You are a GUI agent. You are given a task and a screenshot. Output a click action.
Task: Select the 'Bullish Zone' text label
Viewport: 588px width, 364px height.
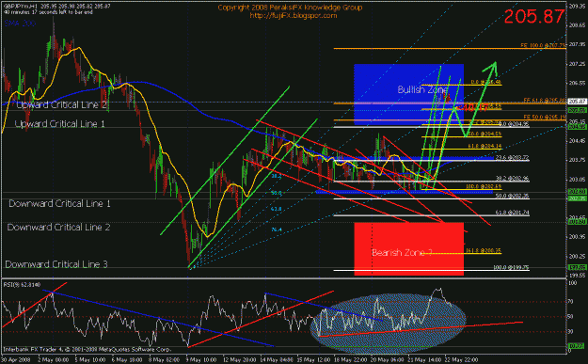tap(422, 89)
